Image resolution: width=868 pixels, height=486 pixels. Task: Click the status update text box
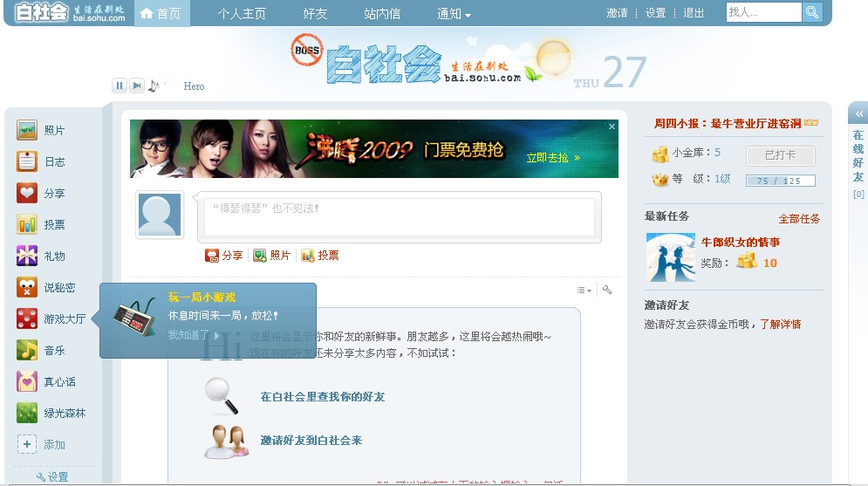pyautogui.click(x=400, y=217)
